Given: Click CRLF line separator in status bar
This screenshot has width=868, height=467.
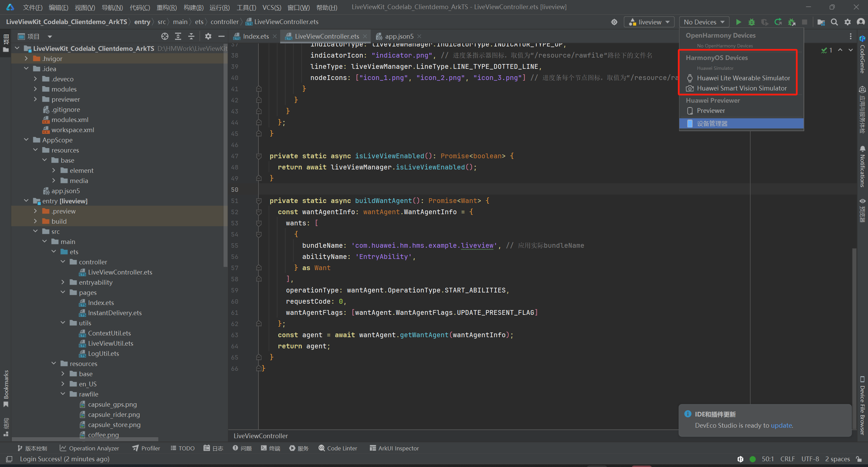Looking at the screenshot, I should tap(787, 459).
